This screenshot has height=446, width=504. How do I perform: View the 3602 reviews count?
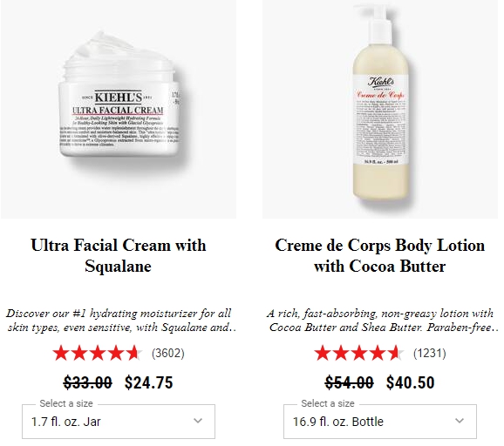[168, 353]
